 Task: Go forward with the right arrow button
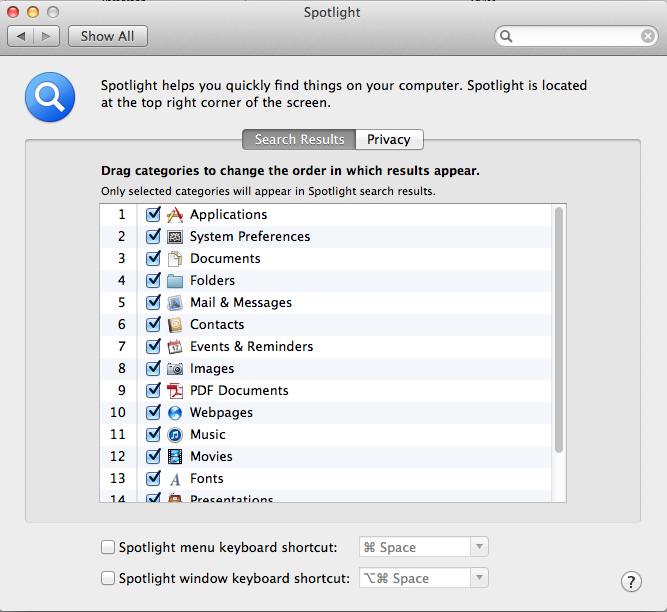[46, 36]
